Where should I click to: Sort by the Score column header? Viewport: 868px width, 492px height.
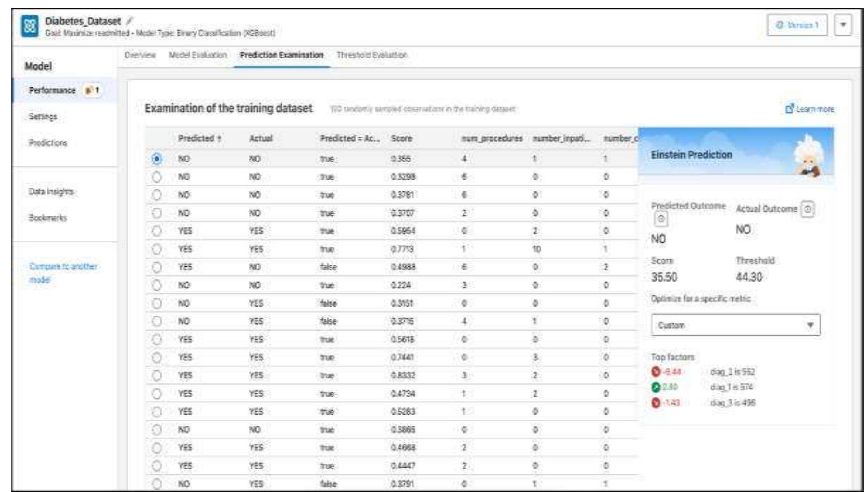click(x=401, y=138)
